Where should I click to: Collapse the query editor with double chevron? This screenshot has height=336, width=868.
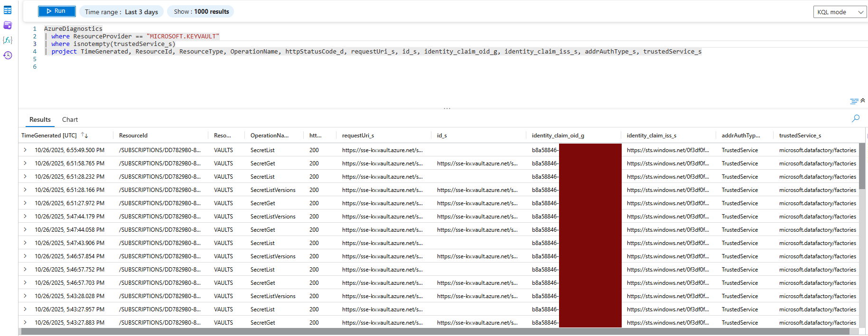863,100
